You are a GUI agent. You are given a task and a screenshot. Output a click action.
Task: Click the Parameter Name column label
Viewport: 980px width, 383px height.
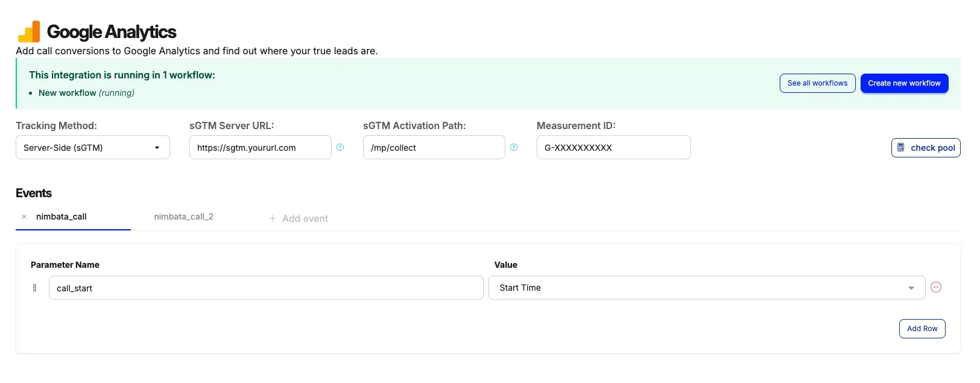click(x=65, y=265)
